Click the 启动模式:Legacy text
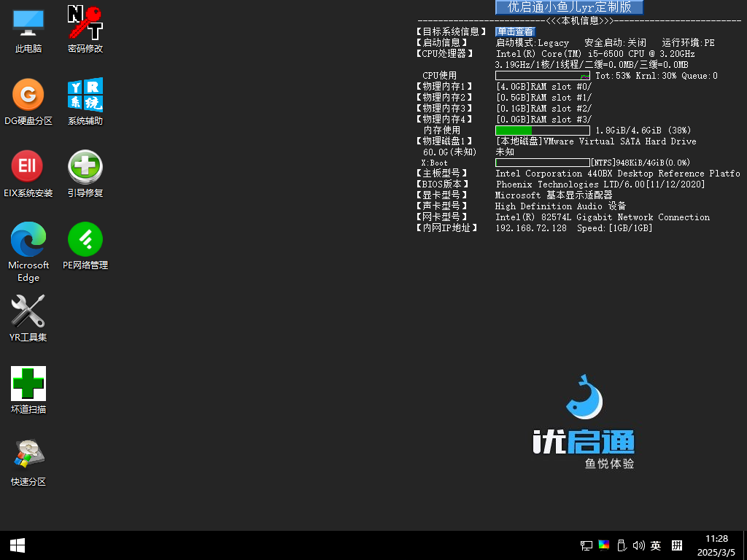 coord(533,43)
